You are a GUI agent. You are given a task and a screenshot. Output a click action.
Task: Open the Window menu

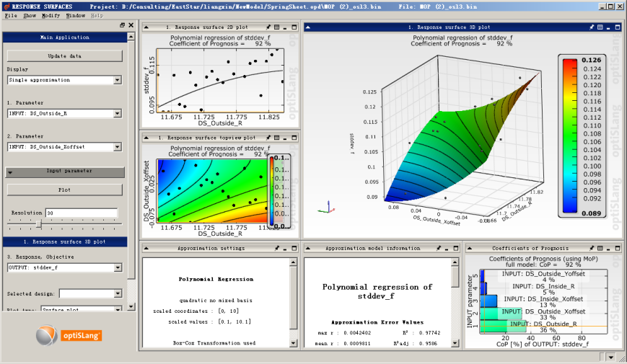tap(76, 16)
